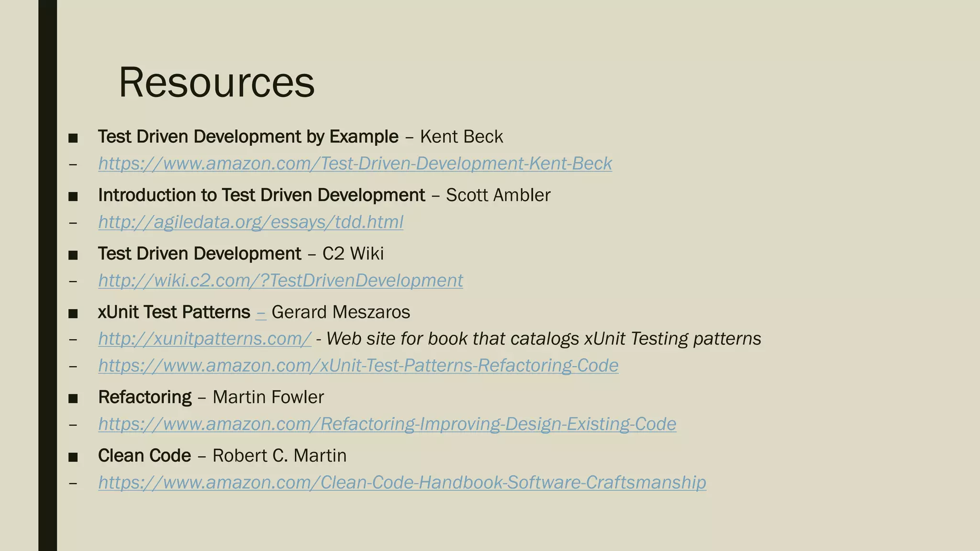The image size is (980, 551).
Task: Click the 'C2 Wiki' text
Action: (353, 253)
